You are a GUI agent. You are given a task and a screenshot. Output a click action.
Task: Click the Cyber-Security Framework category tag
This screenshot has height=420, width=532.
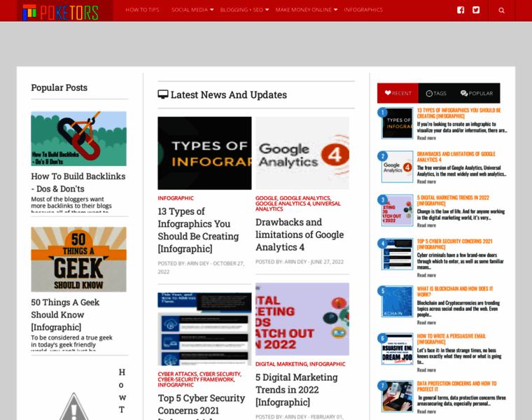[x=196, y=379]
